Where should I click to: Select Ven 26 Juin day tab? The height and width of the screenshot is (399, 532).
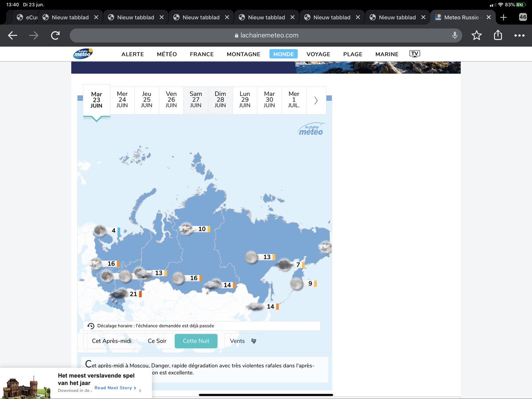click(171, 100)
